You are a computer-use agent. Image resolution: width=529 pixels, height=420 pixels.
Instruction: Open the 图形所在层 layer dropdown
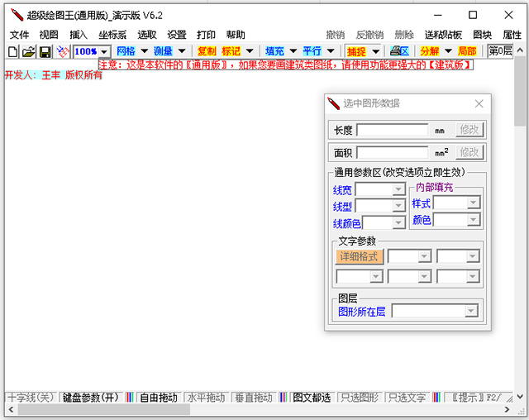click(471, 311)
